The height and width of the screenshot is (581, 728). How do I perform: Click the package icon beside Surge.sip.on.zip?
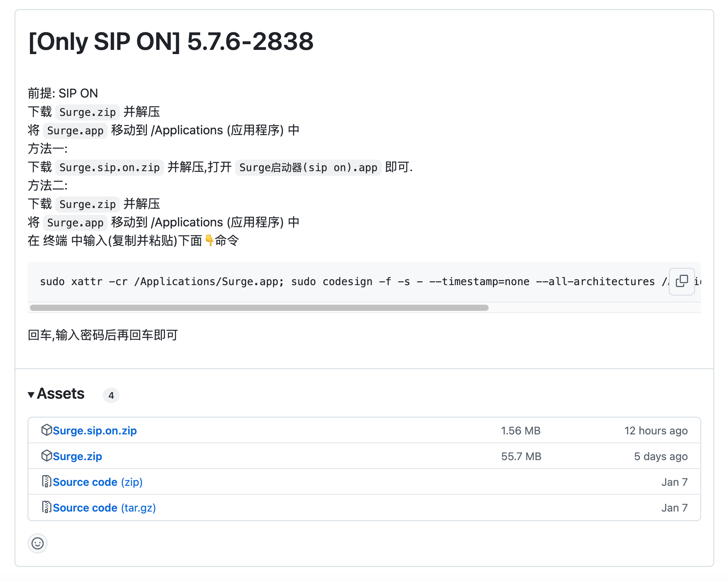(46, 430)
